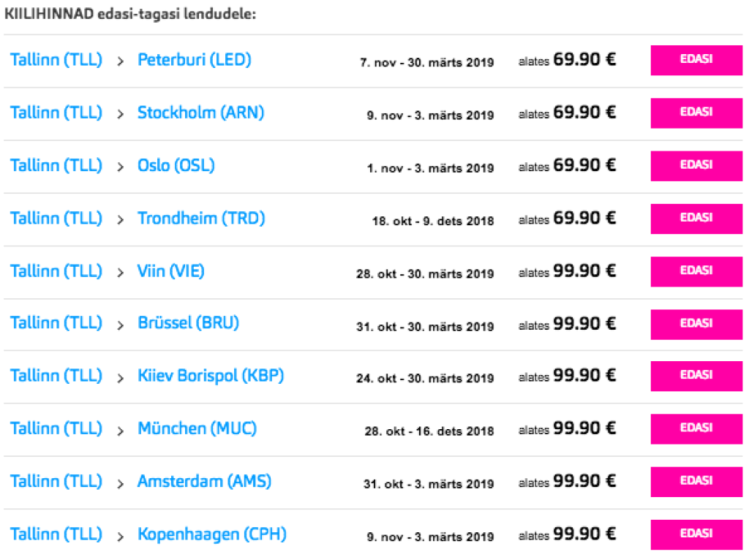The image size is (749, 560).
Task: Choose EDASI button for Viin (VIE) flight
Action: 696,270
